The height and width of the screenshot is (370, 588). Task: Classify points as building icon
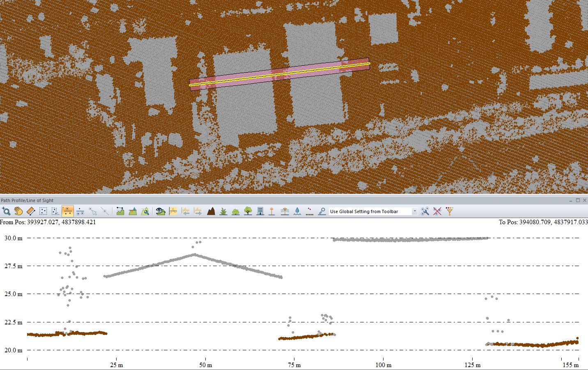tap(260, 211)
